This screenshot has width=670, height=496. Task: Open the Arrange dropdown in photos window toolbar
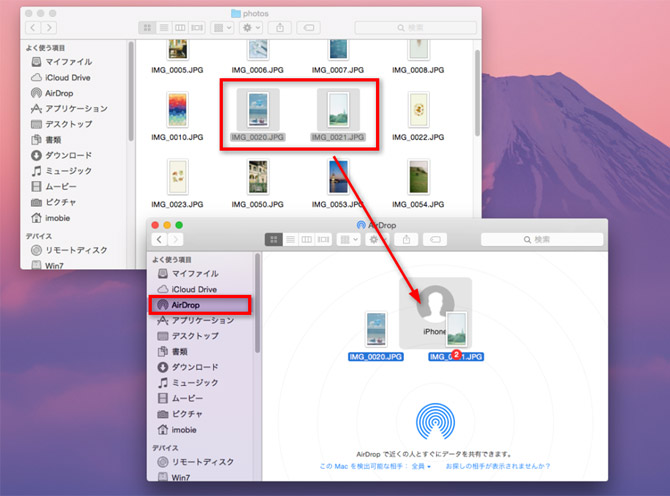point(222,28)
